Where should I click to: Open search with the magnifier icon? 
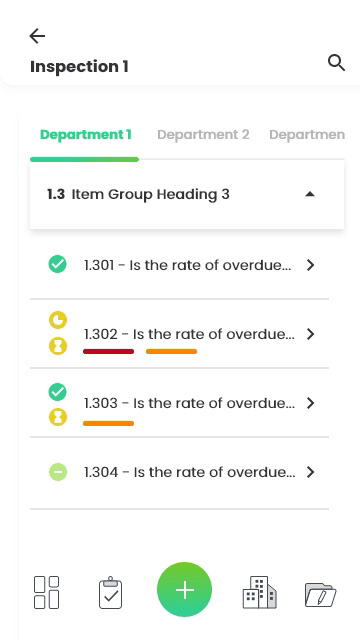point(336,63)
